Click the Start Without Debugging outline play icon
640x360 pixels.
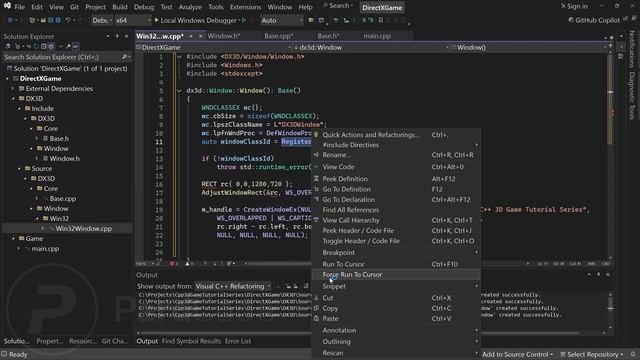point(244,20)
